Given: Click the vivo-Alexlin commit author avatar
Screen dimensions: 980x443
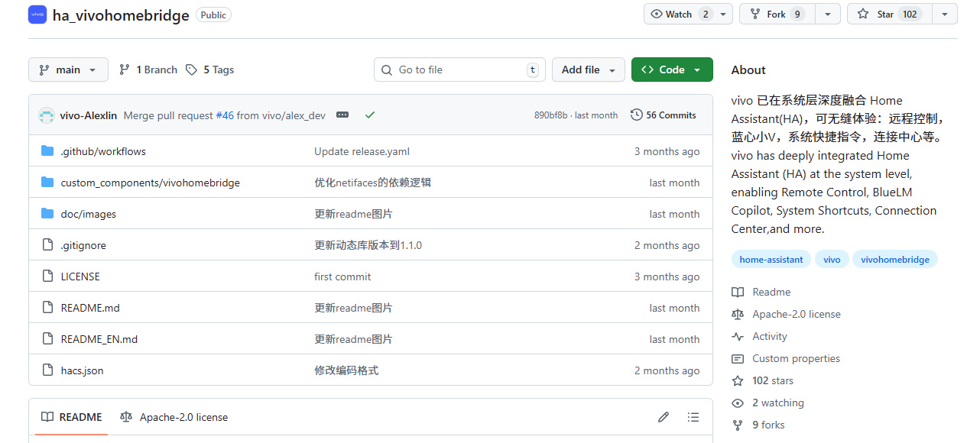Looking at the screenshot, I should [46, 115].
